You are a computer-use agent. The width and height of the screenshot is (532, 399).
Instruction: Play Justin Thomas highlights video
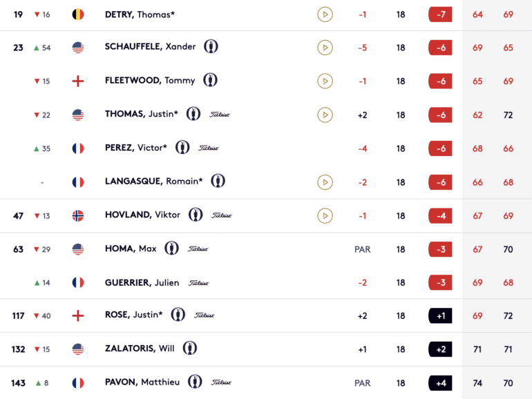325,115
